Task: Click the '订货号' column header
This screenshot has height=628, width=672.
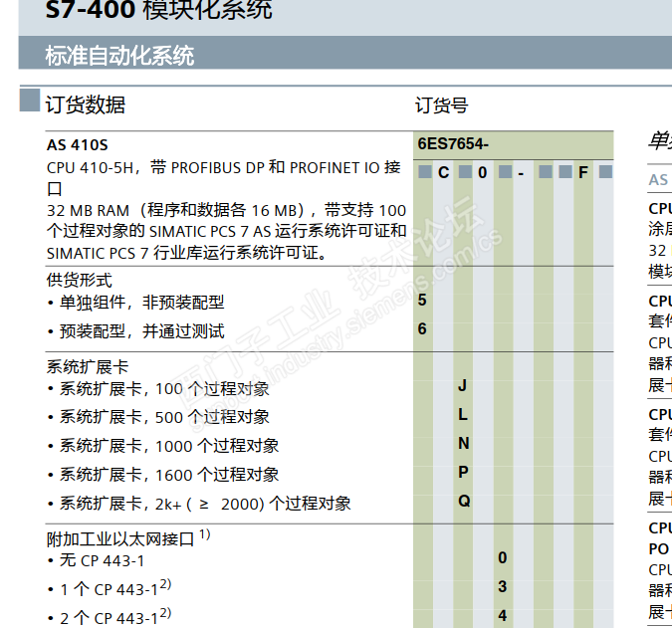Action: (441, 105)
